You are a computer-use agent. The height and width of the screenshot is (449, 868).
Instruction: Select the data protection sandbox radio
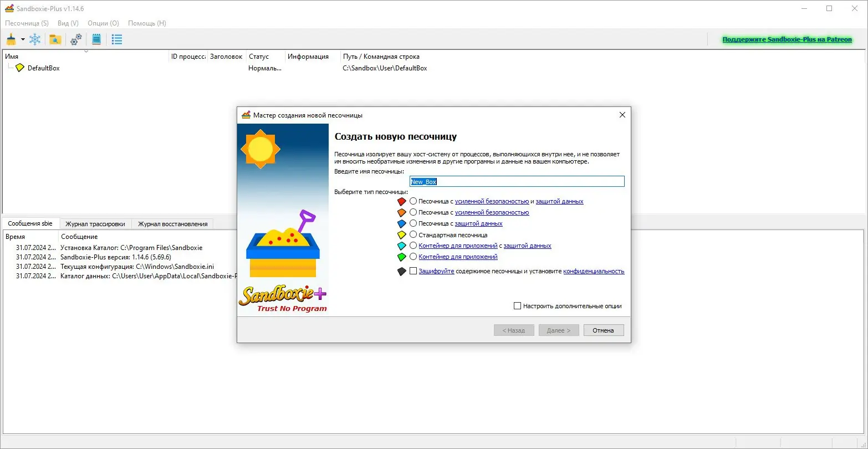413,223
